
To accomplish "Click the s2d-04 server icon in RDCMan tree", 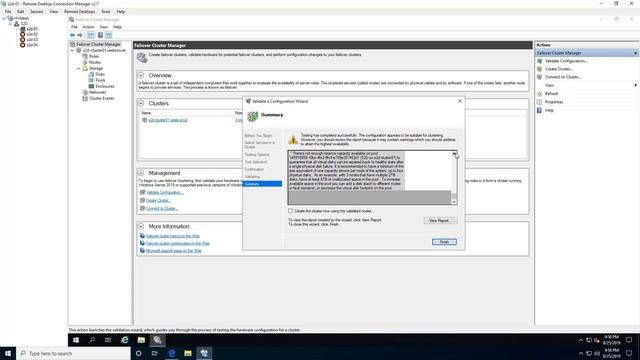I will click(x=22, y=45).
